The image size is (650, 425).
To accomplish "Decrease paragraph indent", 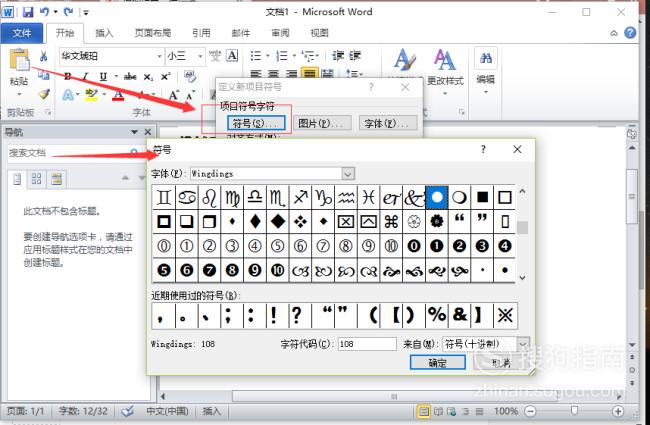I will click(338, 56).
